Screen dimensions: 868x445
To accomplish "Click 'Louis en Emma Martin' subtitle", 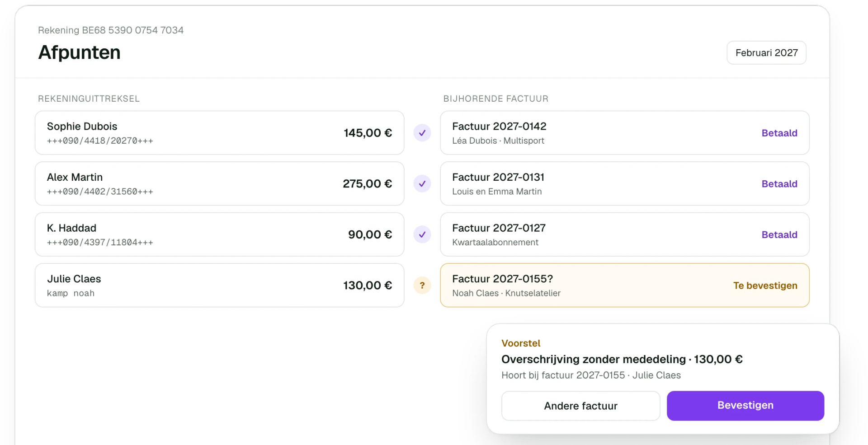I will point(497,192).
